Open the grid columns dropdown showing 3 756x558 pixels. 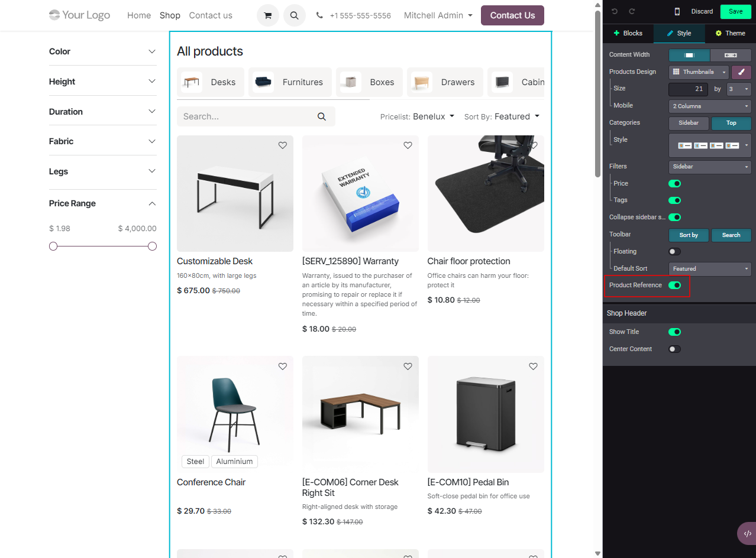coord(739,89)
